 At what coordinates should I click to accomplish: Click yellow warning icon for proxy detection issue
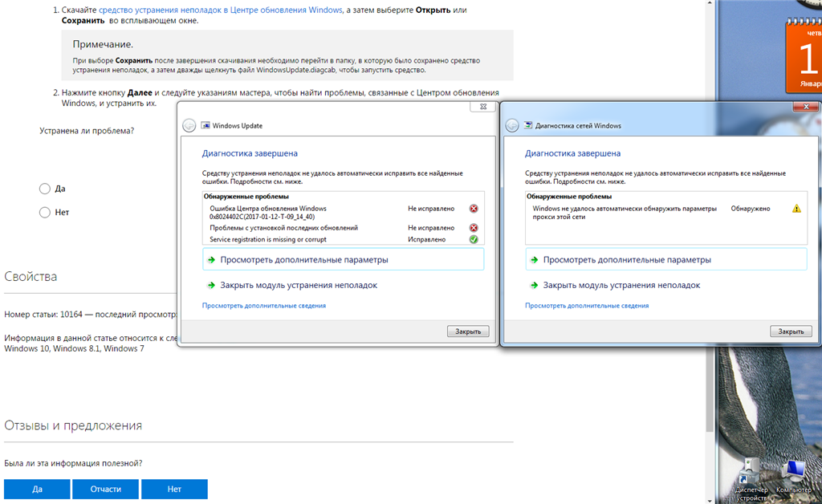click(796, 209)
